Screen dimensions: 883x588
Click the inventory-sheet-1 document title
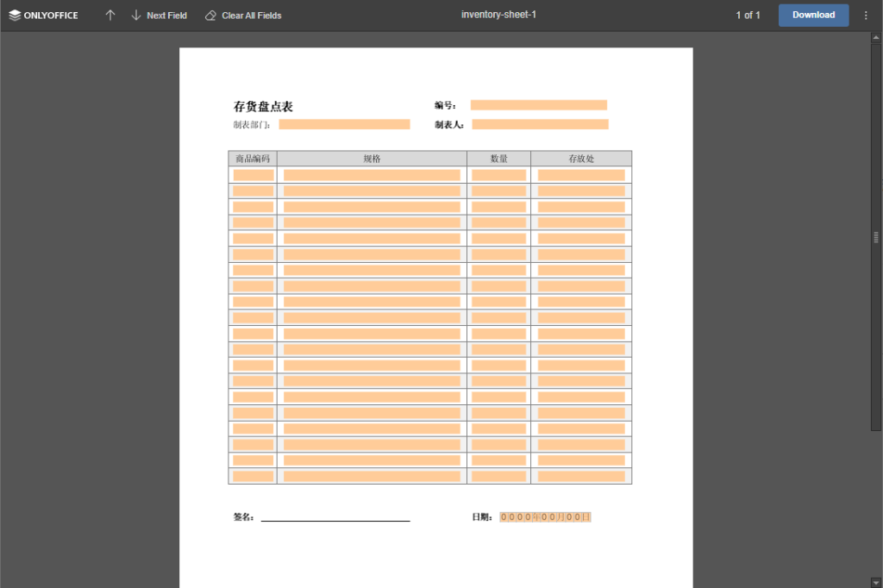[498, 14]
